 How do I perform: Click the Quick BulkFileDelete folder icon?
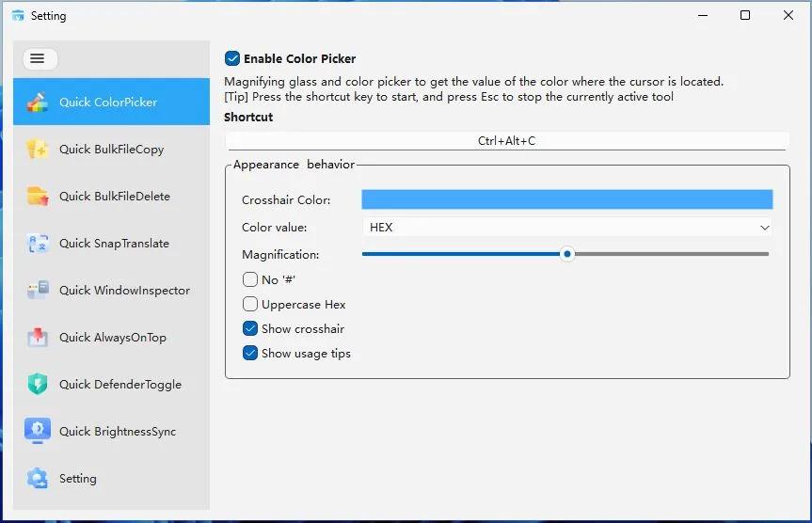click(x=37, y=196)
